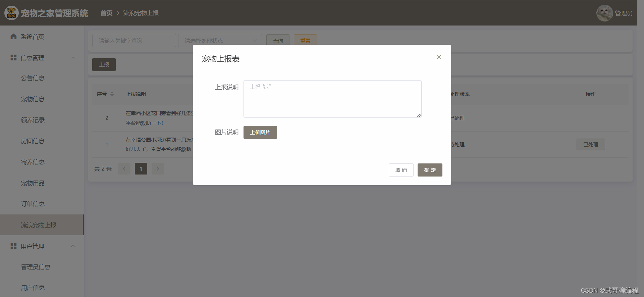Click 流浪宠物上报 breadcrumb text
The height and width of the screenshot is (297, 644).
(x=141, y=13)
